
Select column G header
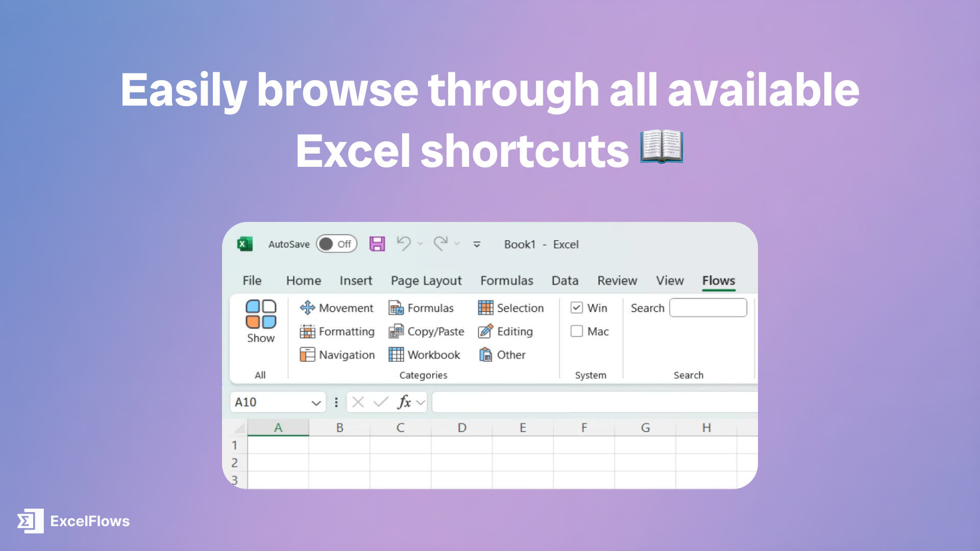pyautogui.click(x=645, y=428)
